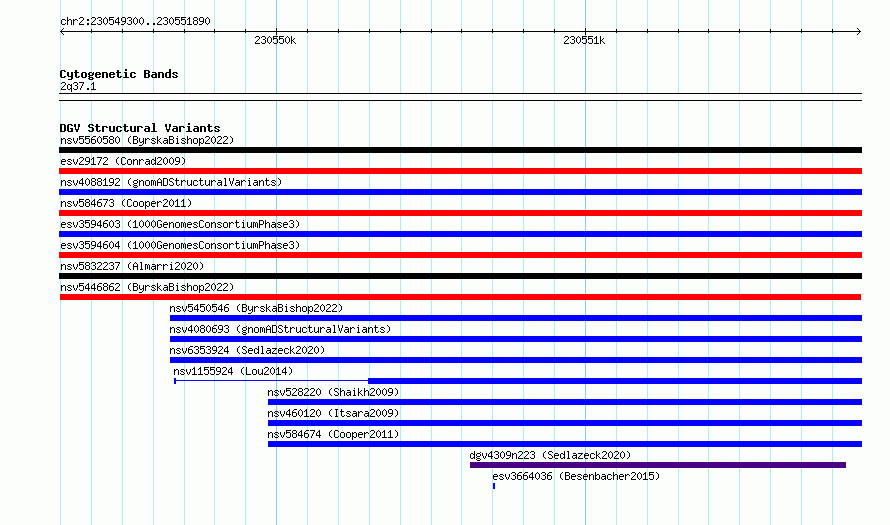890x525 pixels.
Task: Click the DGV Structural Variants track title
Action: (140, 128)
